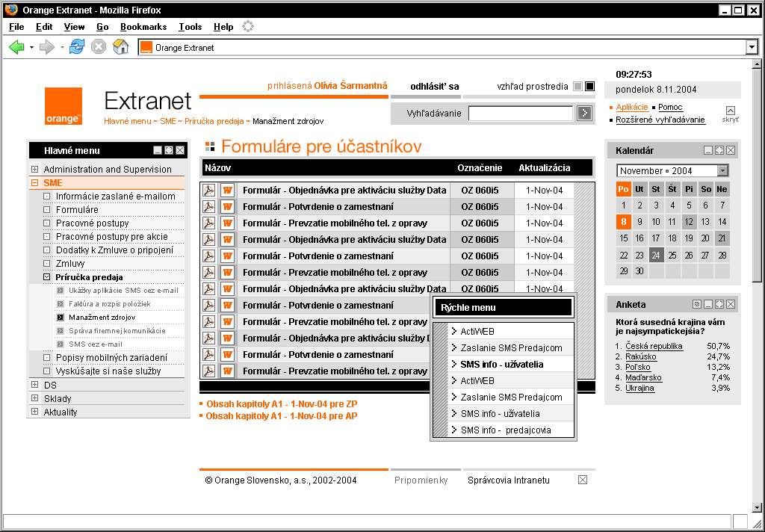The height and width of the screenshot is (532, 765).
Task: Click the square icon beside the Formuláre pre účastníkov heading
Action: (x=210, y=146)
